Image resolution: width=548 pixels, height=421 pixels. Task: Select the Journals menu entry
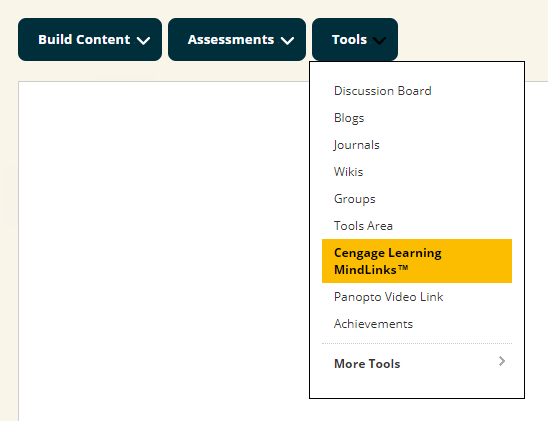(356, 145)
